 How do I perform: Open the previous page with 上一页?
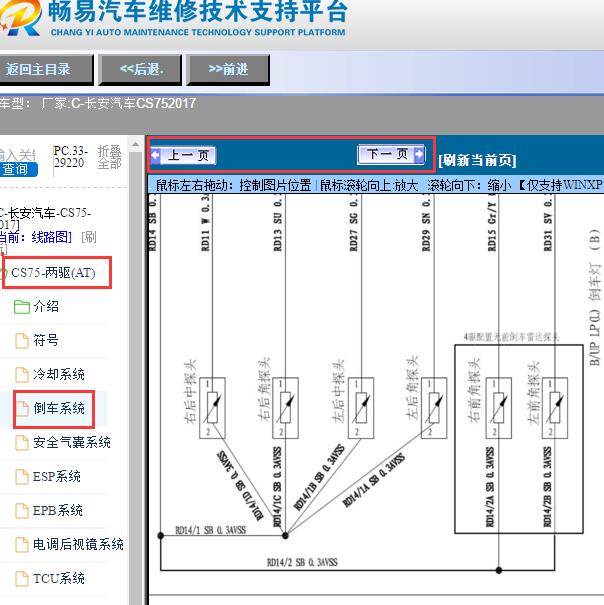[x=183, y=155]
